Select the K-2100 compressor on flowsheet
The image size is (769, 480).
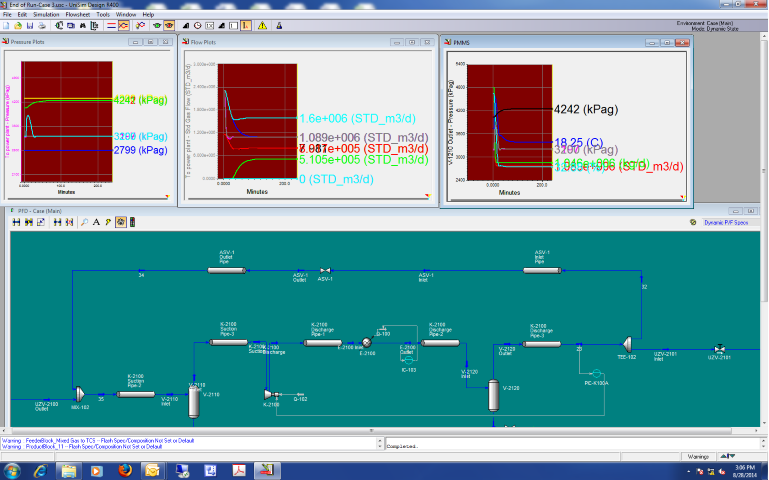[x=268, y=396]
